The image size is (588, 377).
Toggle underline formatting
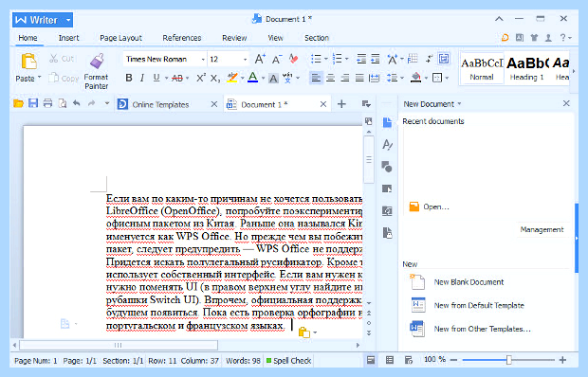point(156,78)
